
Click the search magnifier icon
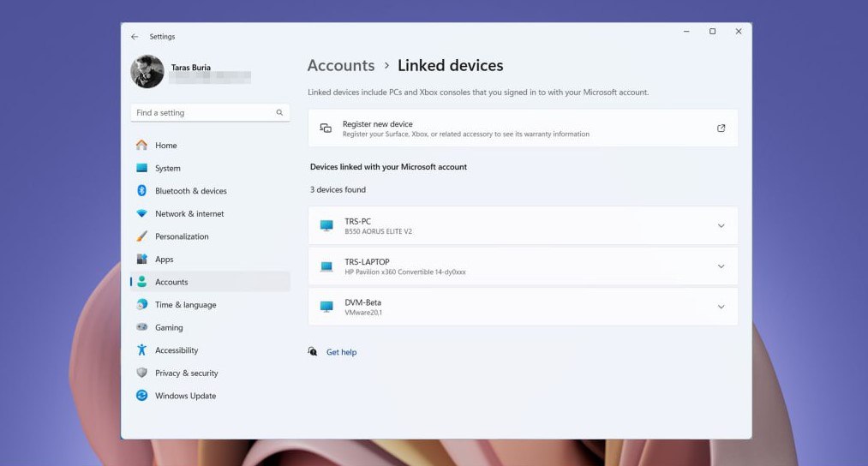click(x=279, y=112)
